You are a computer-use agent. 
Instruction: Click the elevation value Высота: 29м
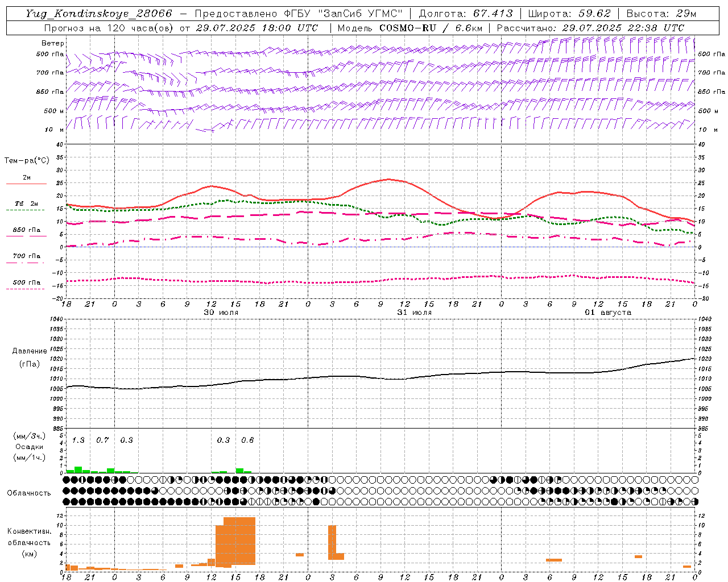[661, 14]
